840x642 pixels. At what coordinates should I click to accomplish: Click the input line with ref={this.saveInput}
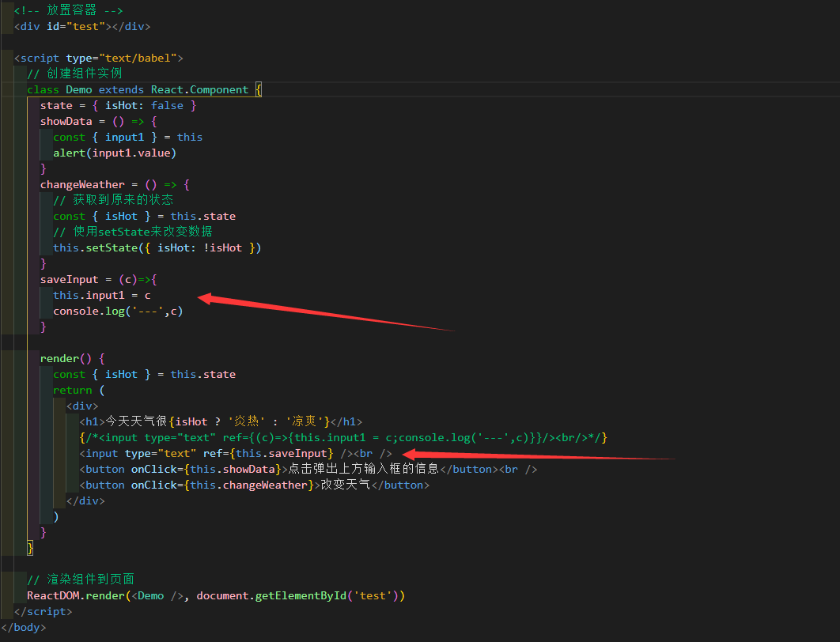click(x=236, y=453)
